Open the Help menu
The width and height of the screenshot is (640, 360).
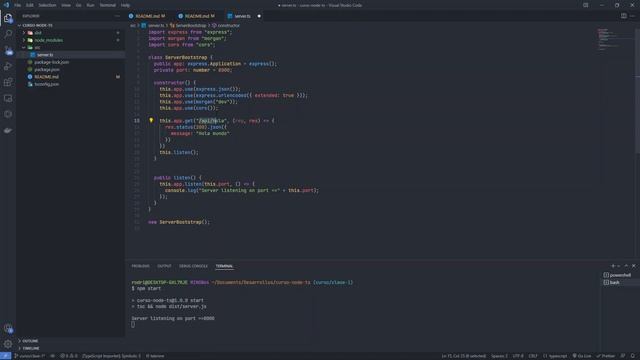[x=125, y=5]
